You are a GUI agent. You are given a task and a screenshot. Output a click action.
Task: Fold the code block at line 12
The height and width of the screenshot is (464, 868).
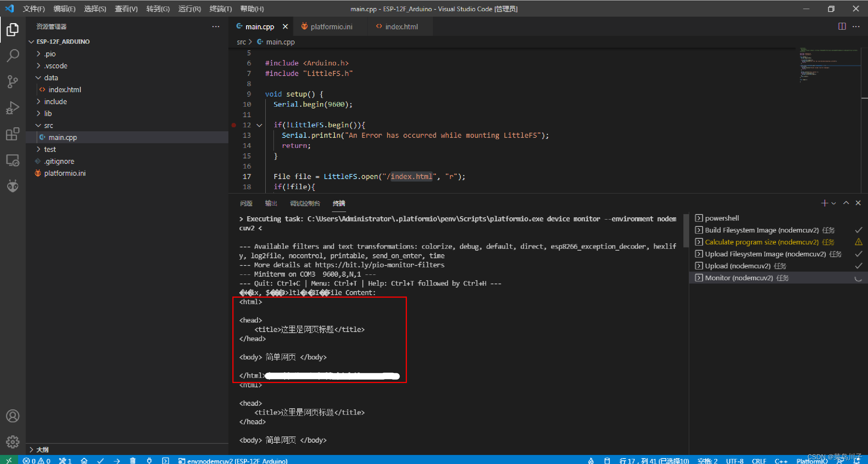click(259, 125)
